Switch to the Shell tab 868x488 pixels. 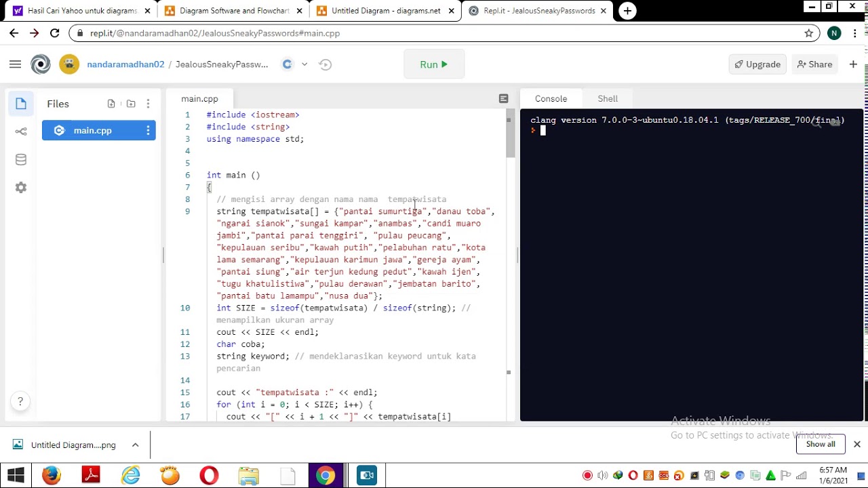[608, 99]
